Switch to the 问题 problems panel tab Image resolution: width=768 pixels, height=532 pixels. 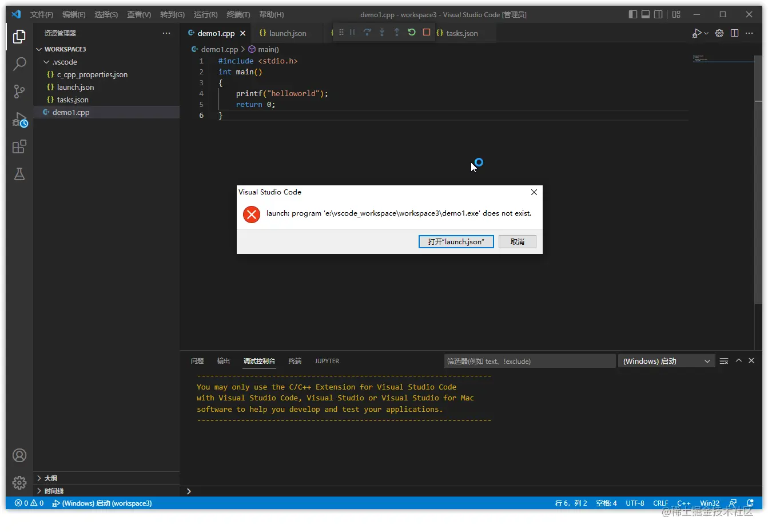point(197,361)
